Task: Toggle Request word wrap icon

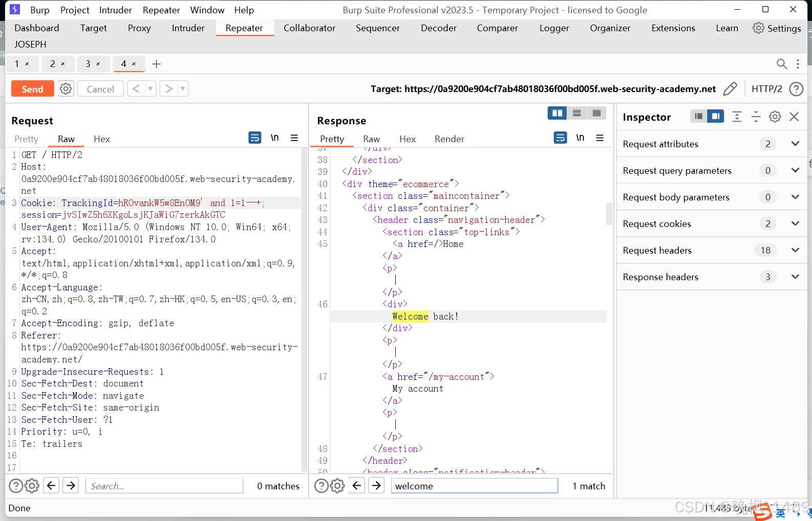Action: click(x=255, y=138)
